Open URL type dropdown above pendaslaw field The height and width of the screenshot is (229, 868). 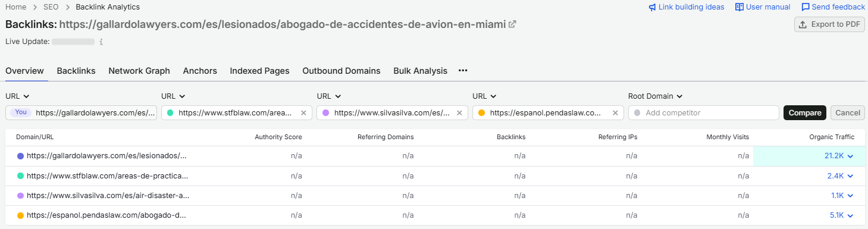(485, 96)
